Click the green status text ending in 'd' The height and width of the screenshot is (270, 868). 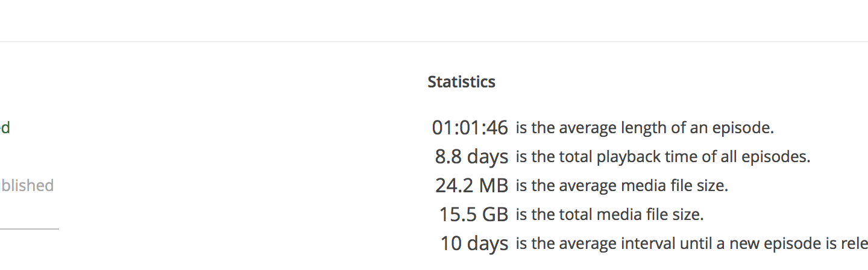pyautogui.click(x=5, y=128)
